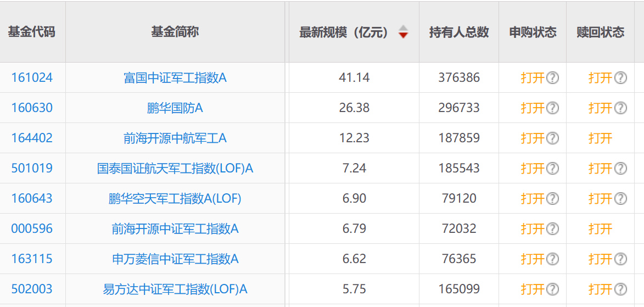Click help icon beside 160630 redemption status
This screenshot has width=644, height=307.
pyautogui.click(x=620, y=108)
